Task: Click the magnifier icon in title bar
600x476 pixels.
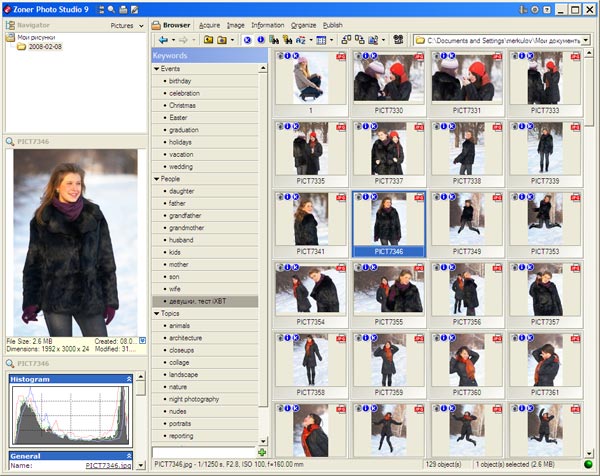Action: pos(110,8)
